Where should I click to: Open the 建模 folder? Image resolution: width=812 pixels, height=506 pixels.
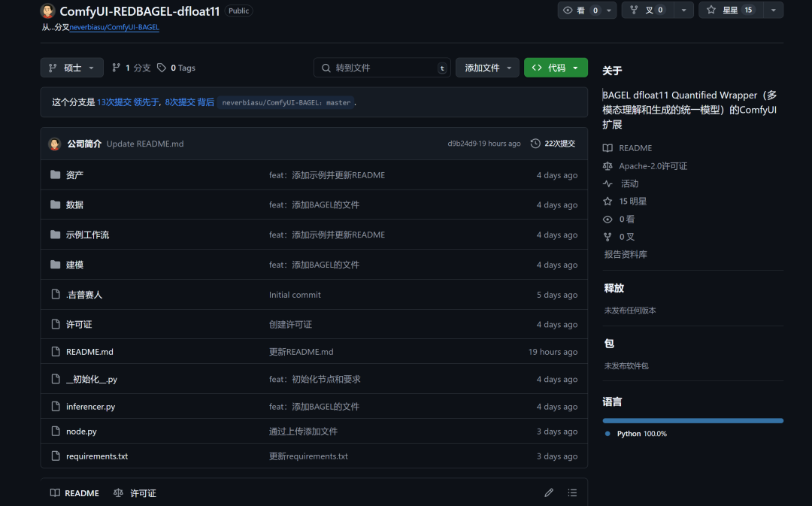tap(74, 265)
